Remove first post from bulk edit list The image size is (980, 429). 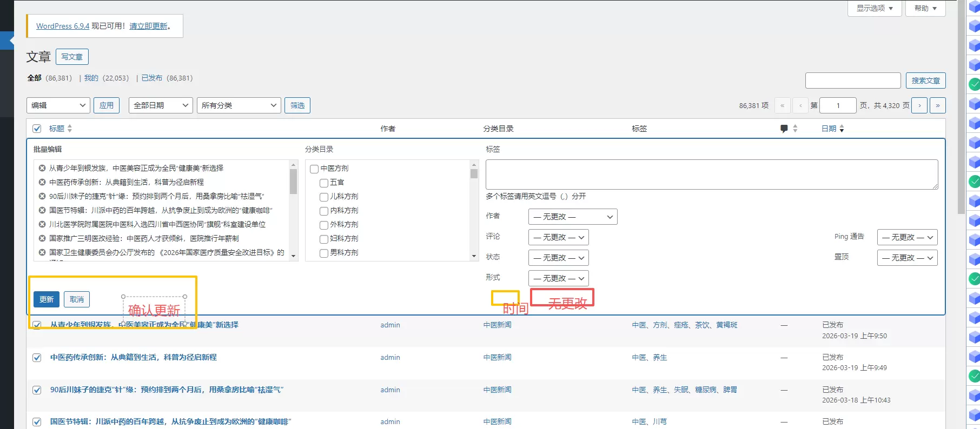point(42,168)
